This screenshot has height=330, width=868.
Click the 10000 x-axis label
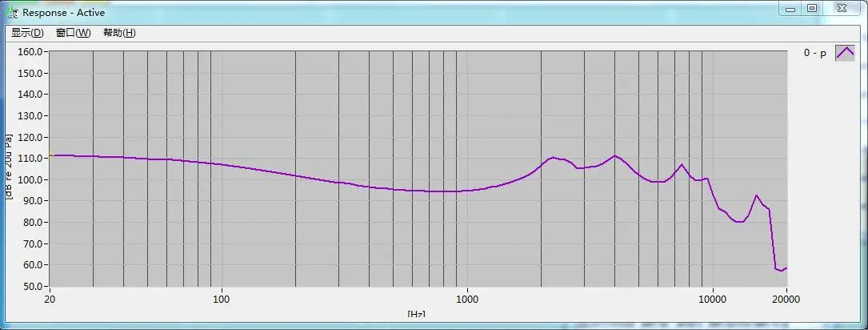pyautogui.click(x=713, y=299)
